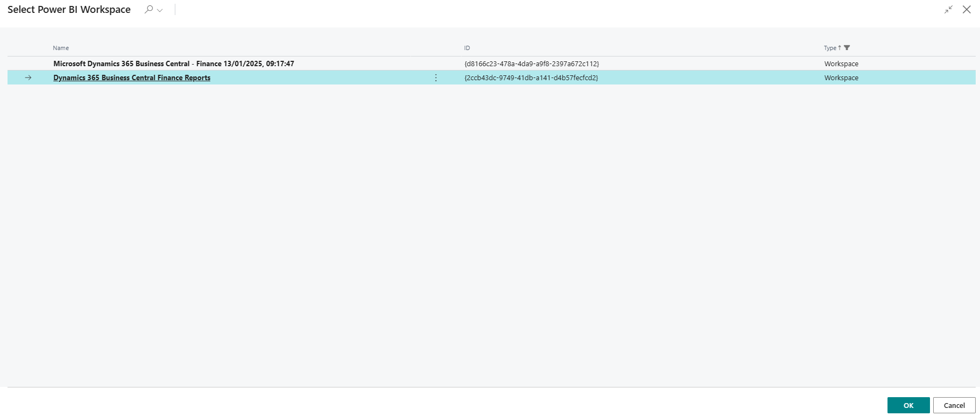
Task: Open the Type column header menu
Action: click(x=830, y=48)
